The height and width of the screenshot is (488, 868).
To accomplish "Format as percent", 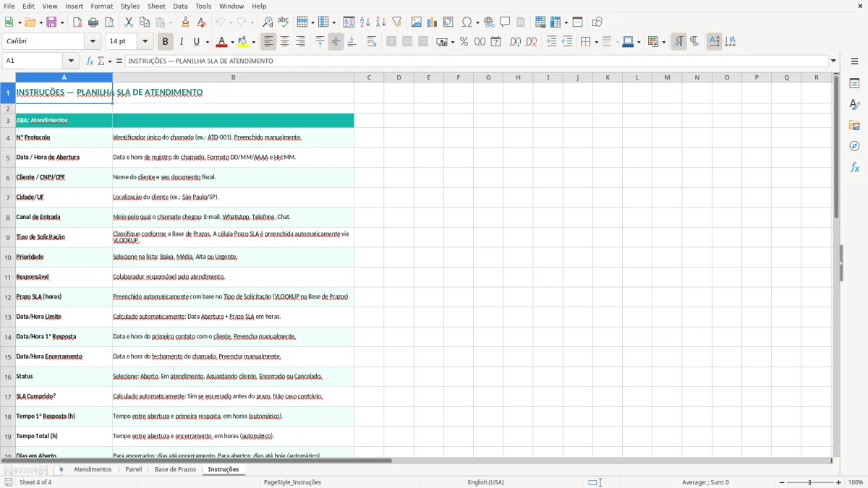I will point(464,42).
